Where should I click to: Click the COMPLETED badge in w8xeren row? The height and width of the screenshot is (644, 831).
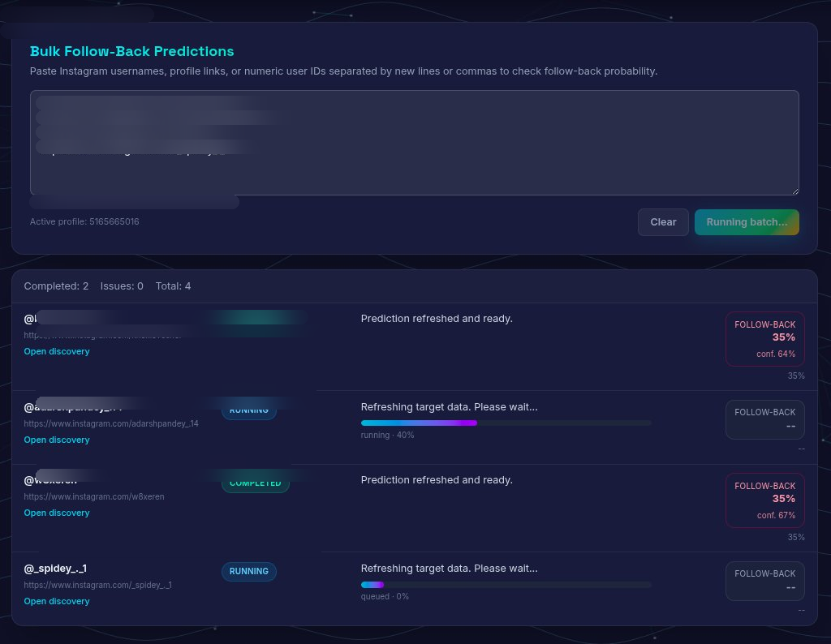point(255,483)
